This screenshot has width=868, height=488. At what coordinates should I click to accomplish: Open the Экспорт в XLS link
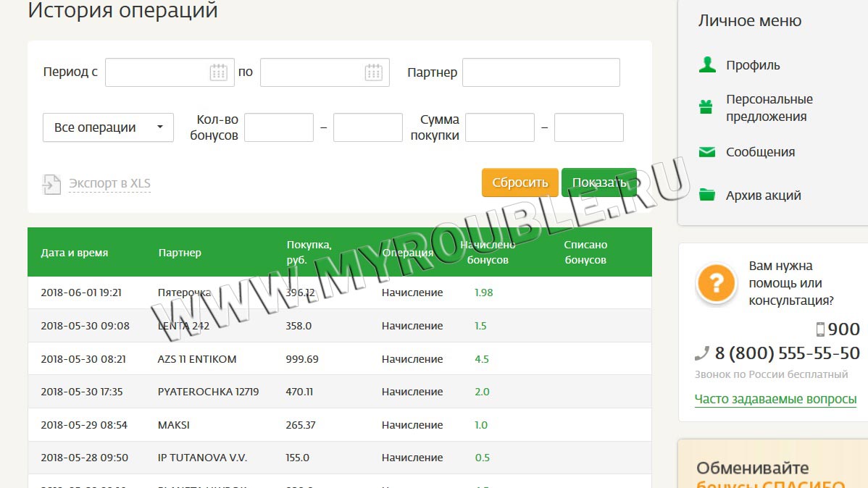pos(109,183)
